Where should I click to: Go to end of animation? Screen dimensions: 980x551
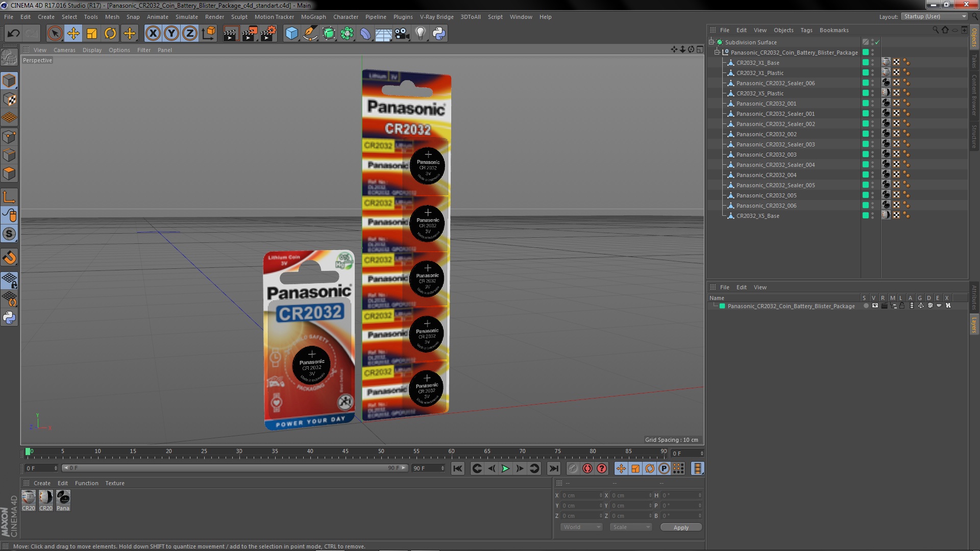pyautogui.click(x=553, y=468)
